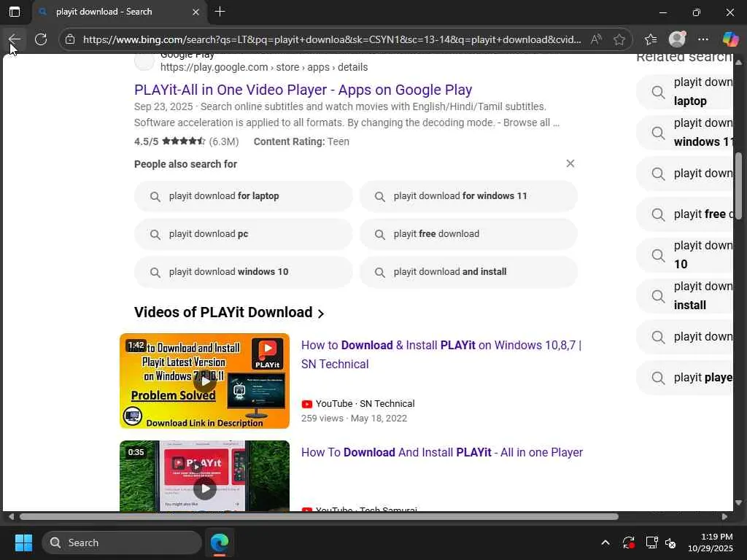This screenshot has height=560, width=747.
Task: Open Read aloud icon in address bar
Action: coord(596,39)
